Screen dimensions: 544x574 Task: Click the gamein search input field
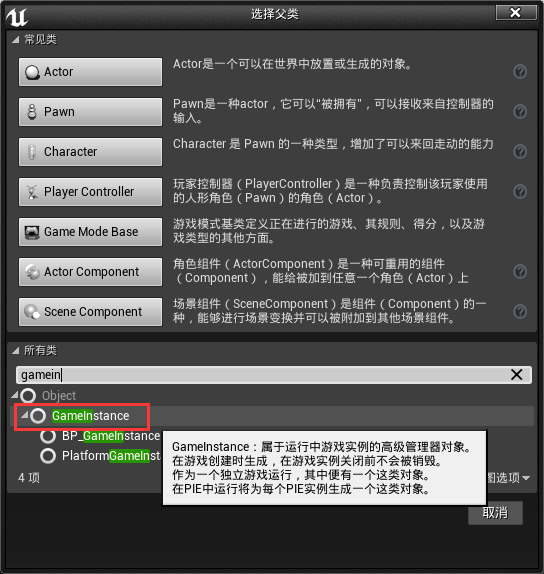(x=262, y=374)
